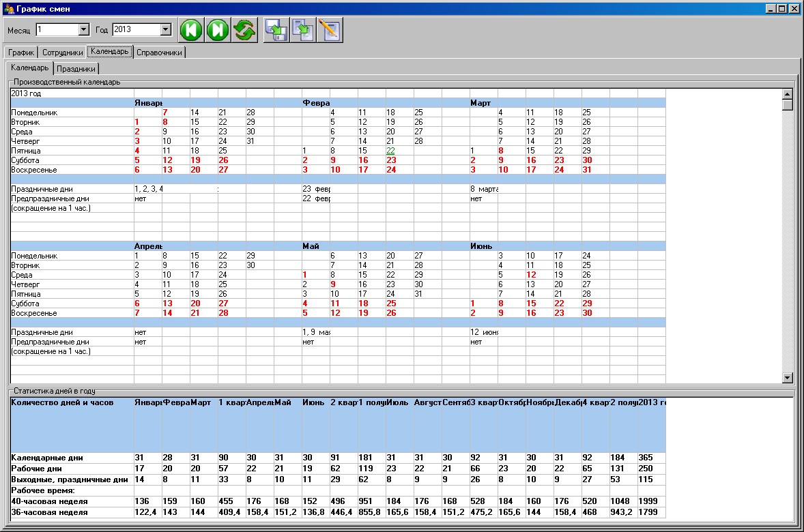Open the Справочники tab
This screenshot has width=804, height=532.
coord(159,53)
